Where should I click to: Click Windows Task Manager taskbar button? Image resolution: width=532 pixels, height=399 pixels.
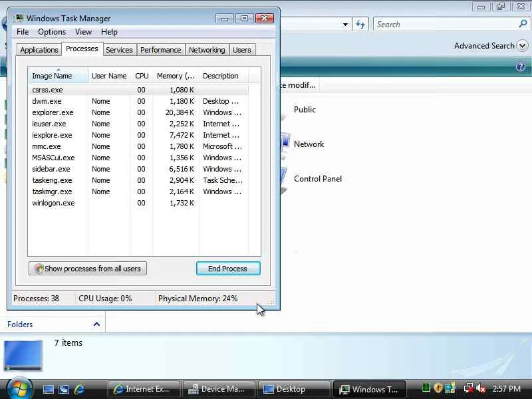(369, 389)
